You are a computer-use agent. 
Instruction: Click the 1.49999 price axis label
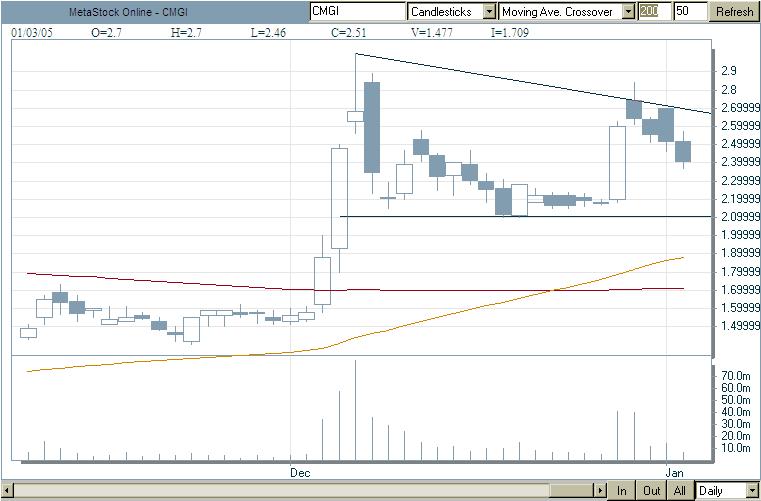pos(741,326)
